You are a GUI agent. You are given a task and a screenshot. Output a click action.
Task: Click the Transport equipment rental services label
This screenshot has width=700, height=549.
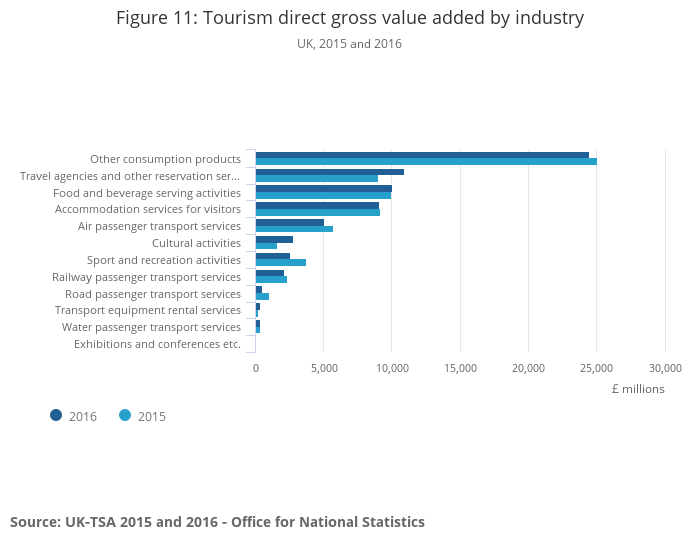tap(147, 310)
